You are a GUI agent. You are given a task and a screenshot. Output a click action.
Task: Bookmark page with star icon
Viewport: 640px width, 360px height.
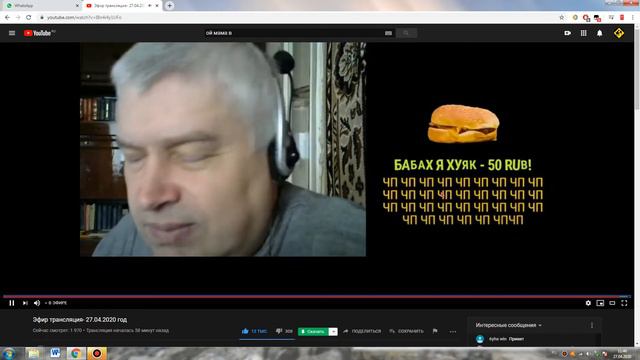tap(562, 18)
